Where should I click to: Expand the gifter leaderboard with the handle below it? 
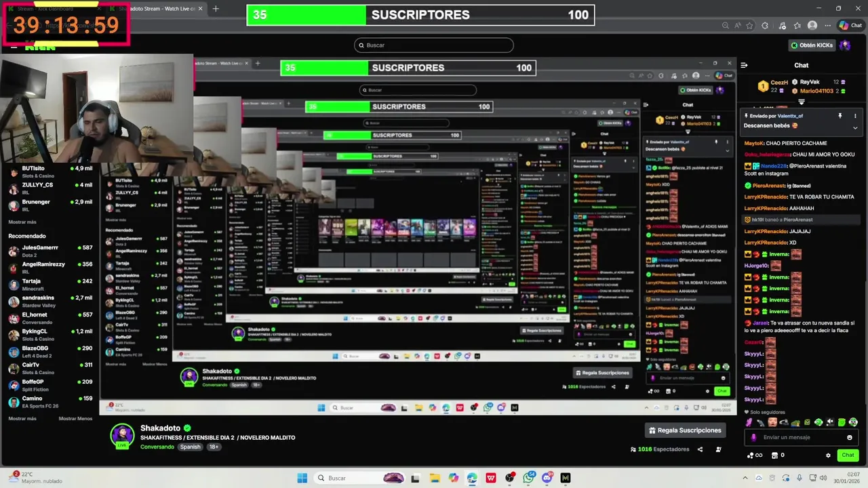pos(802,102)
